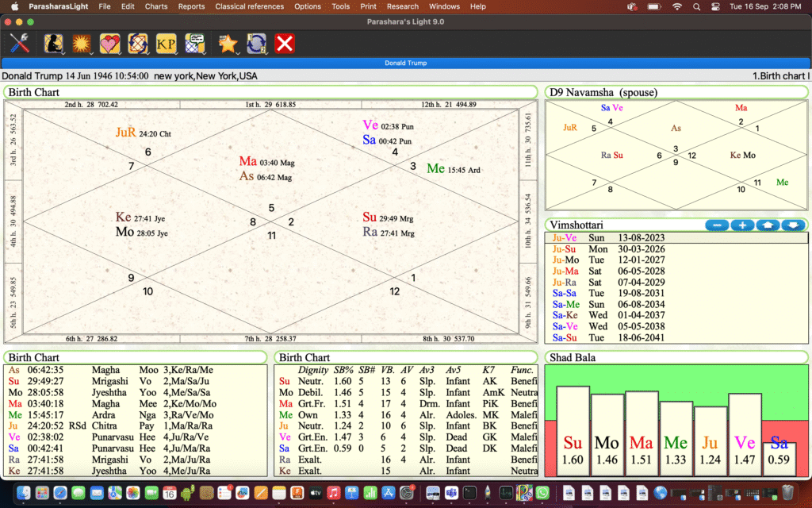
Task: Click the Sun bar labeled 1.60 in Shad Bala
Action: tap(573, 431)
